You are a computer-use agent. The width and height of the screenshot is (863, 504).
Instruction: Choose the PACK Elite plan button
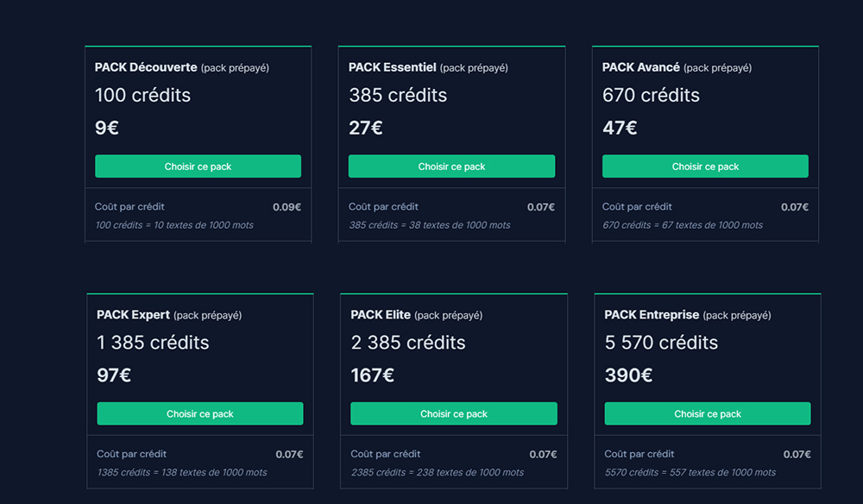pos(453,414)
